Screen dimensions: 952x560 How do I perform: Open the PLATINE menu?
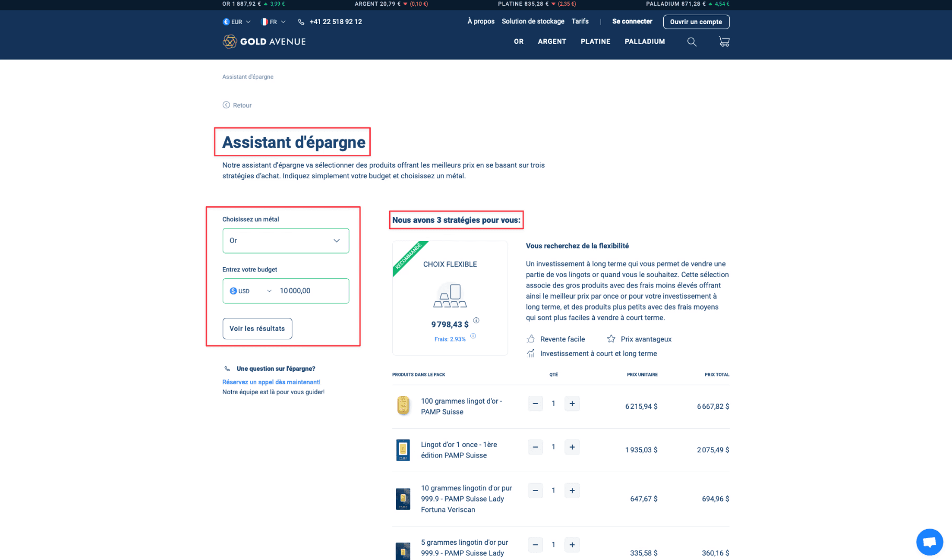pos(595,41)
